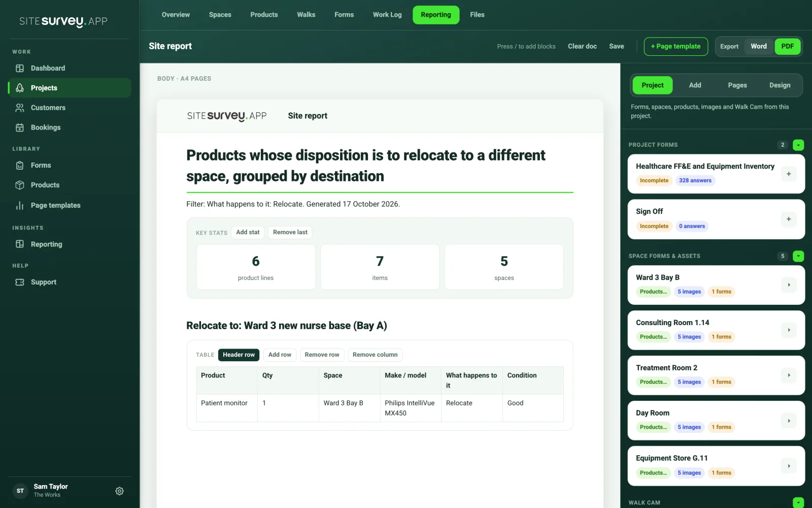Select Word export format

point(759,46)
